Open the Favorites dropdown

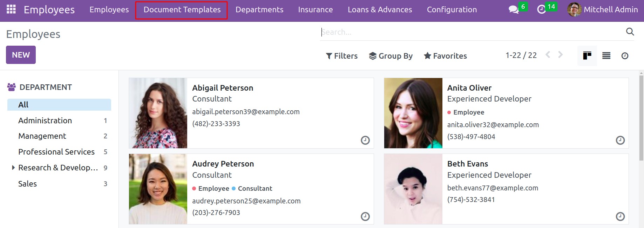pos(445,56)
